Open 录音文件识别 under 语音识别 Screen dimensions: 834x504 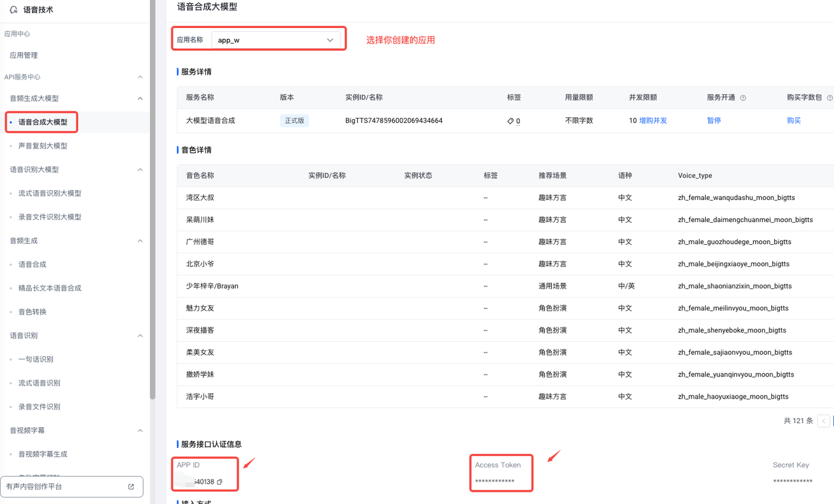pyautogui.click(x=40, y=406)
